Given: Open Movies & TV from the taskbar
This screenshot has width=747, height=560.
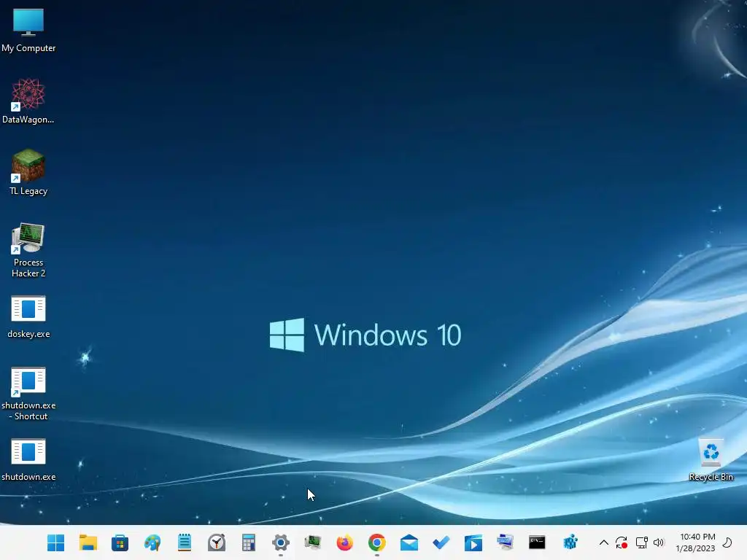Looking at the screenshot, I should point(473,542).
